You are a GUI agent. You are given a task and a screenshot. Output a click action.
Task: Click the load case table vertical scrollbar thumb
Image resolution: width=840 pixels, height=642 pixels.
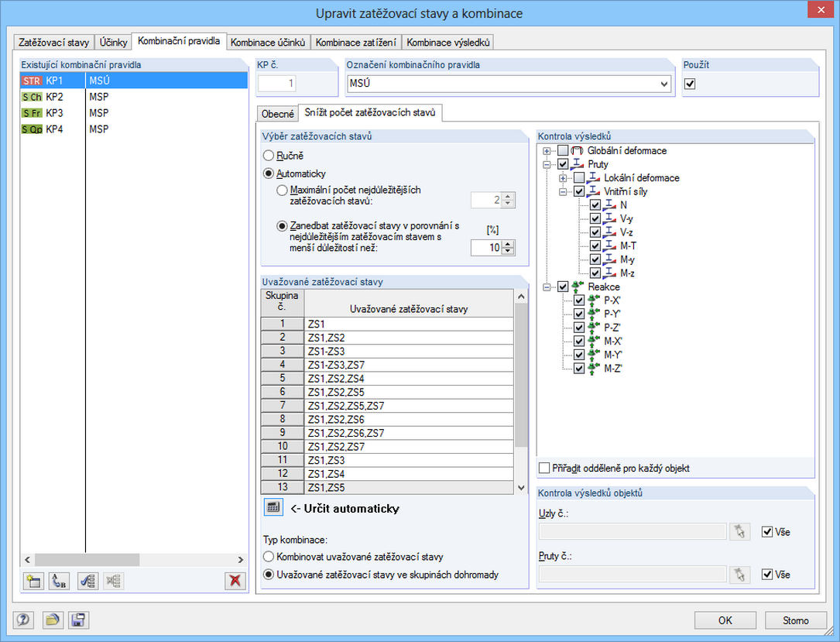pyautogui.click(x=521, y=375)
